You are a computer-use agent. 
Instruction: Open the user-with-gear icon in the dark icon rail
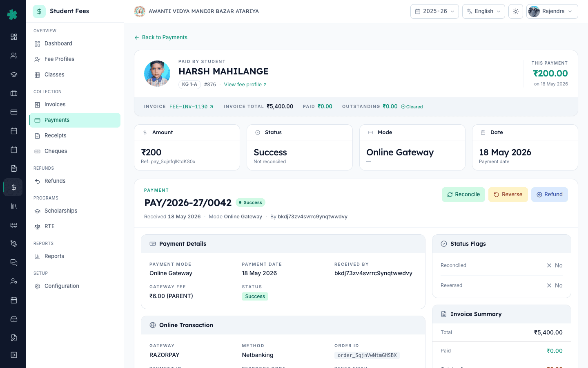pyautogui.click(x=14, y=281)
